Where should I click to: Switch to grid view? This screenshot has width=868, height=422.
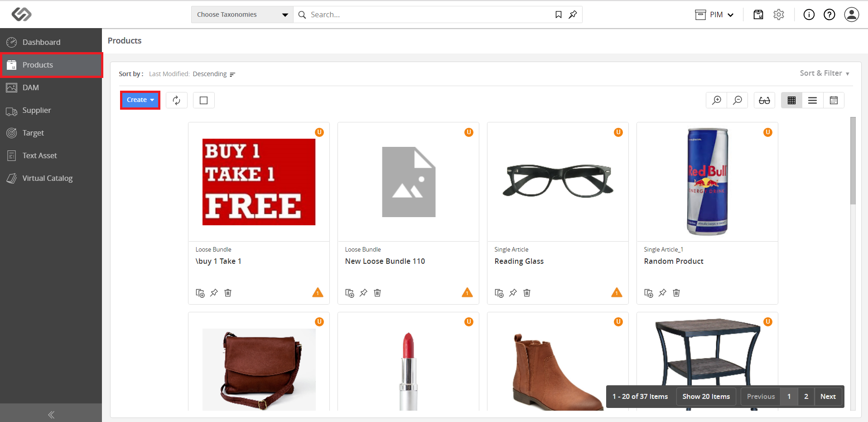tap(792, 100)
